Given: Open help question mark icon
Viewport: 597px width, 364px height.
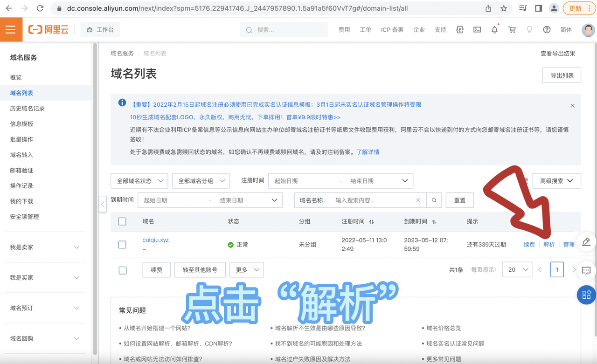Looking at the screenshot, I should 547,30.
